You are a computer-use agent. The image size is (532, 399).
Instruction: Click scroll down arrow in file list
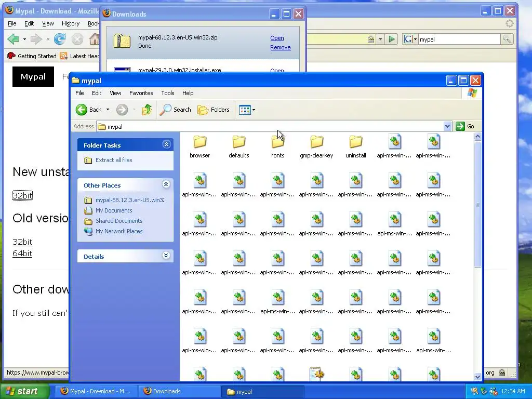coord(477,377)
